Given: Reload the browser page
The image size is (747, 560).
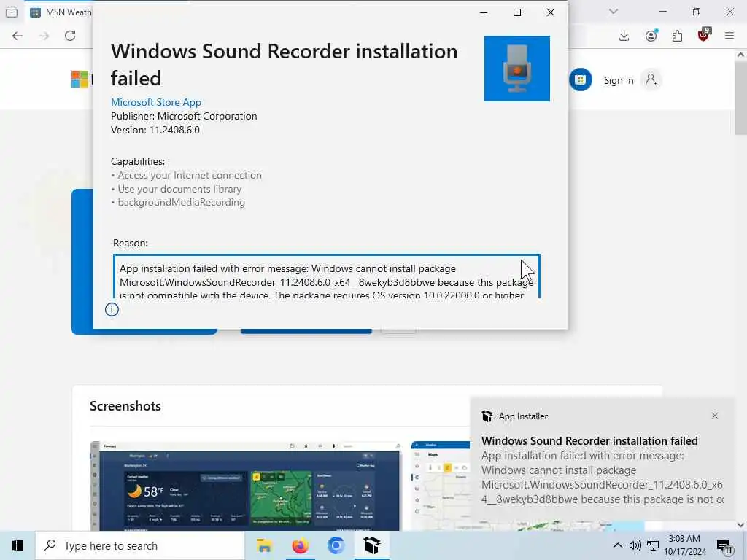Looking at the screenshot, I should (70, 36).
